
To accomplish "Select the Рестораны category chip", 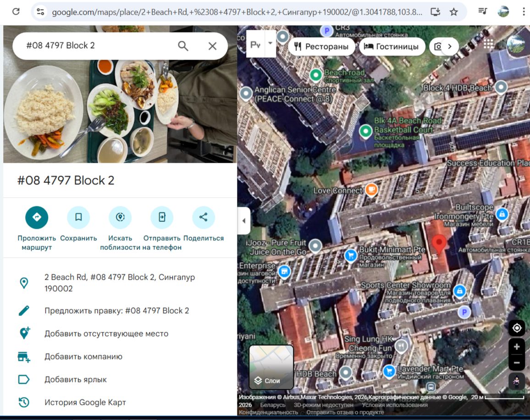I will pos(321,46).
